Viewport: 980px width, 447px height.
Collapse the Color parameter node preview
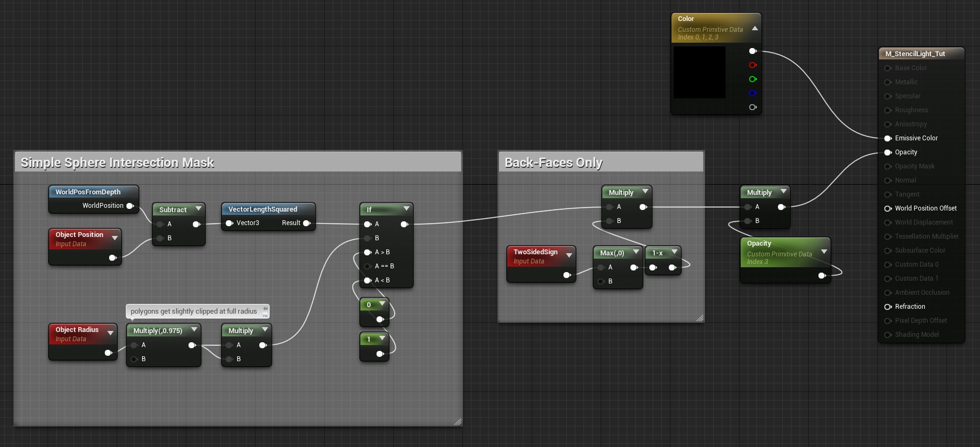tap(755, 29)
